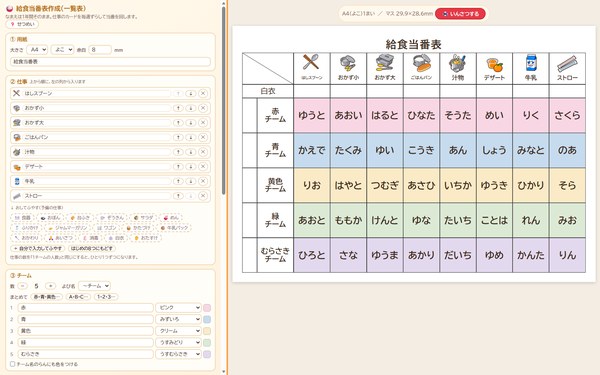The image size is (600, 375).
Task: Add the サラダ spare job chip
Action: 143,217
